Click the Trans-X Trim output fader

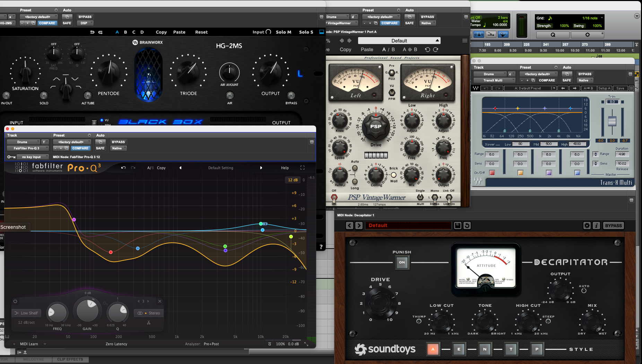612,121
